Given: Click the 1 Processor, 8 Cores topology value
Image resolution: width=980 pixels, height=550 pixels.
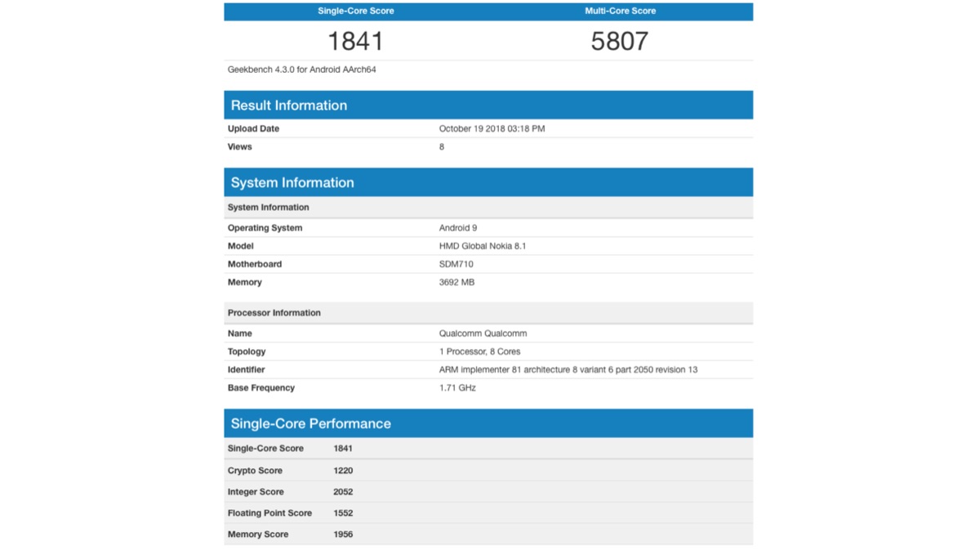Looking at the screenshot, I should tap(479, 351).
